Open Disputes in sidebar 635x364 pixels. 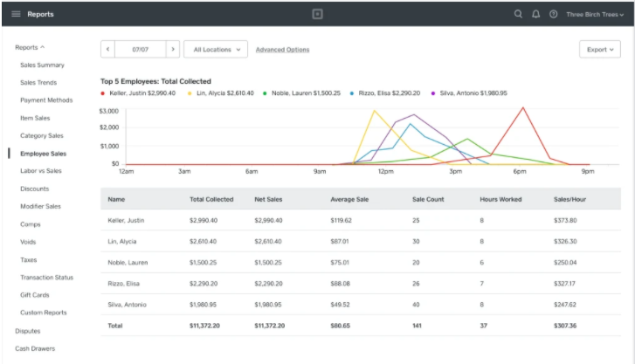[28, 331]
